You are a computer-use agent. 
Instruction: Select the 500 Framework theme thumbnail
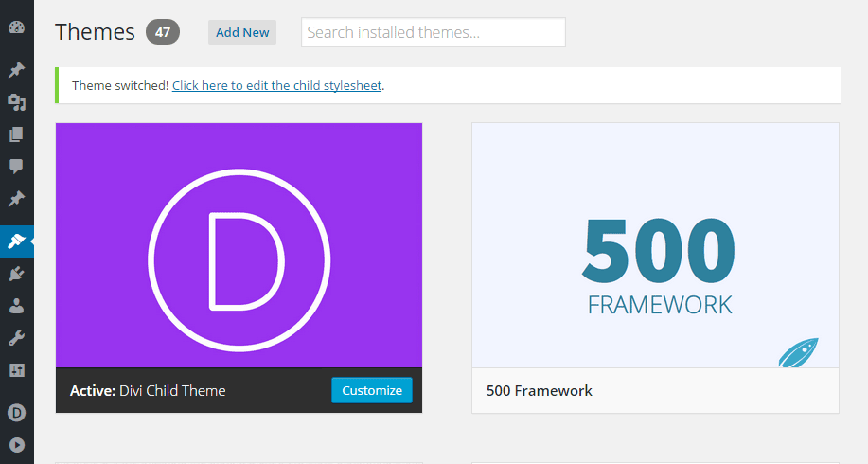tap(655, 245)
